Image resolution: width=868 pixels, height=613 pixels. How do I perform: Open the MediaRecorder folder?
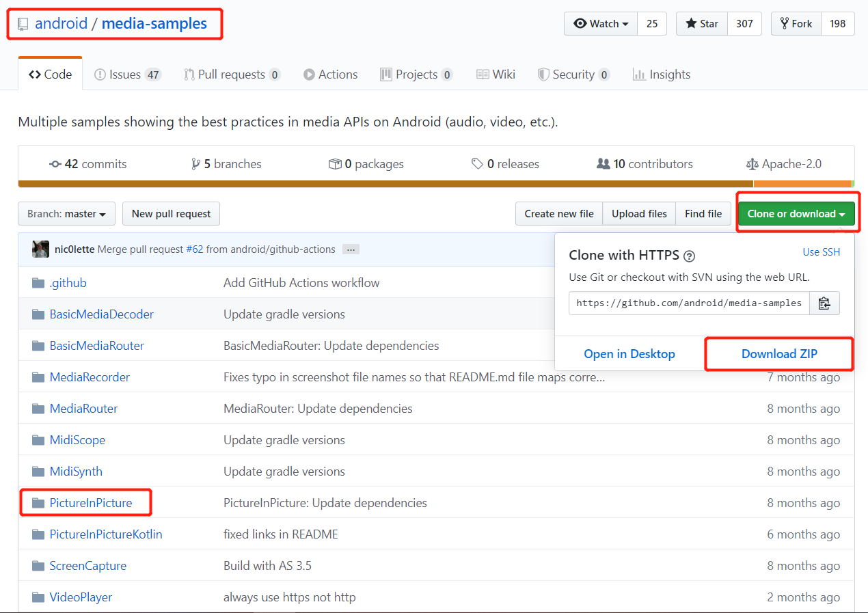point(90,377)
